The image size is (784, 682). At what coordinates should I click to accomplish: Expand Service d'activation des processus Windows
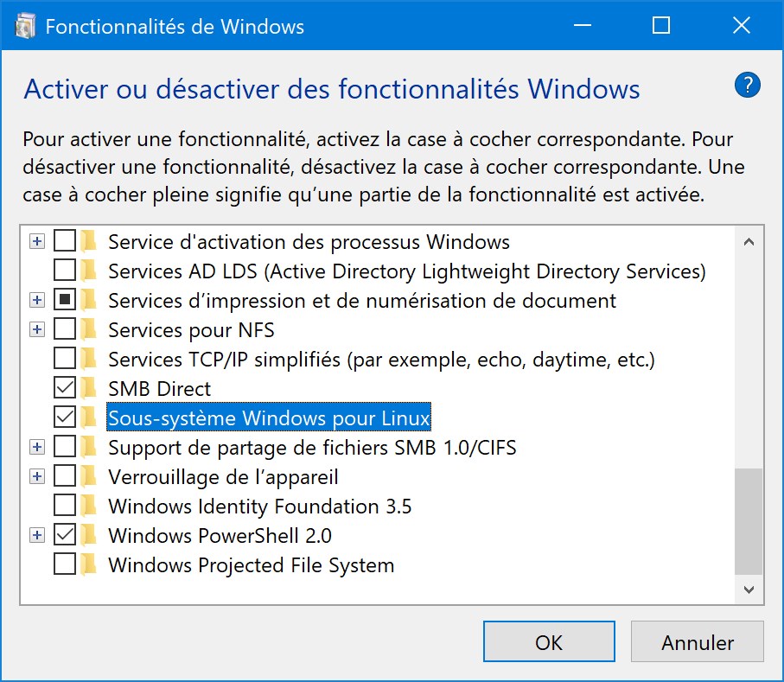(36, 241)
